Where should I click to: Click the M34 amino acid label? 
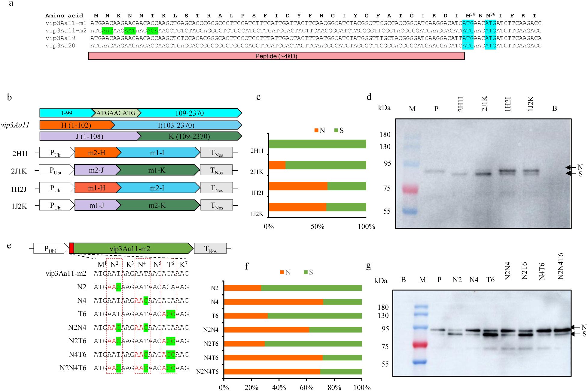(470, 15)
